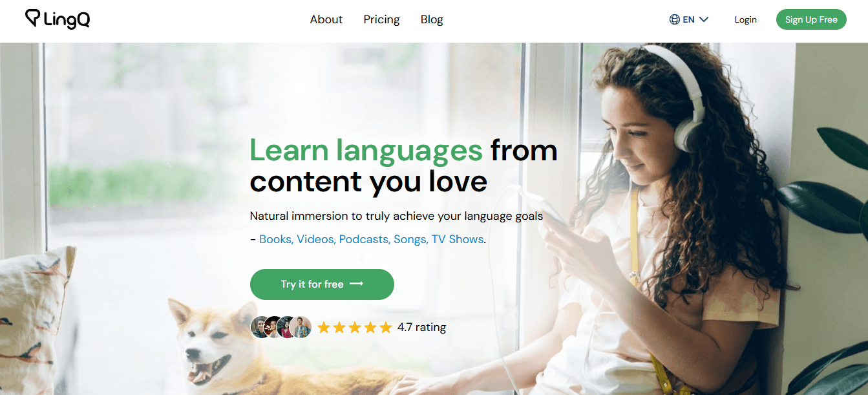The height and width of the screenshot is (395, 868).
Task: Click the 4.7 rating text
Action: coord(421,327)
